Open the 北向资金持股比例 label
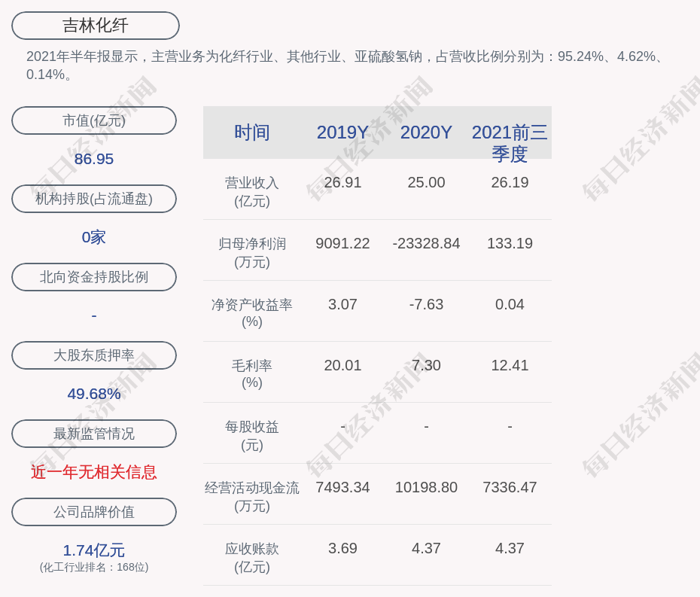The image size is (700, 597). point(94,277)
